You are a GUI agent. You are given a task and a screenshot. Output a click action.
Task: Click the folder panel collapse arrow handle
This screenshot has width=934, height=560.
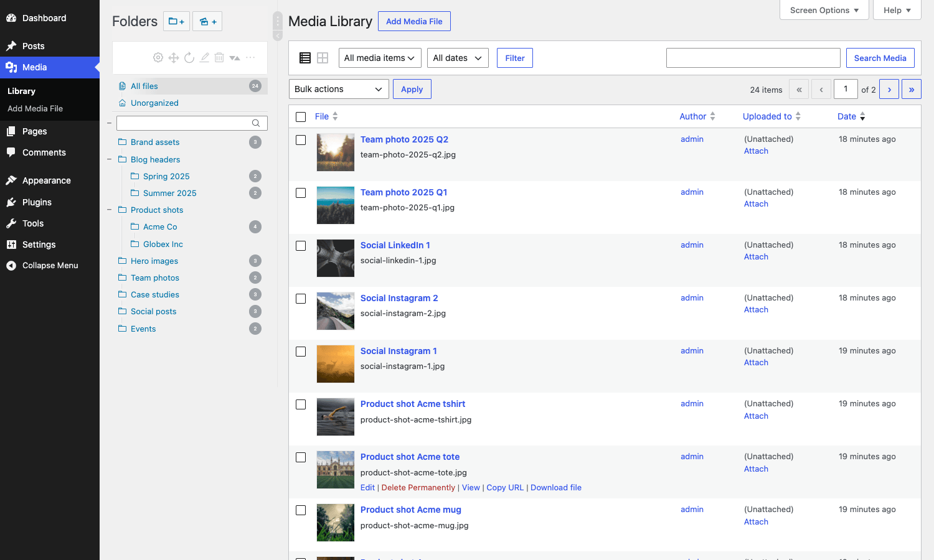click(x=278, y=36)
